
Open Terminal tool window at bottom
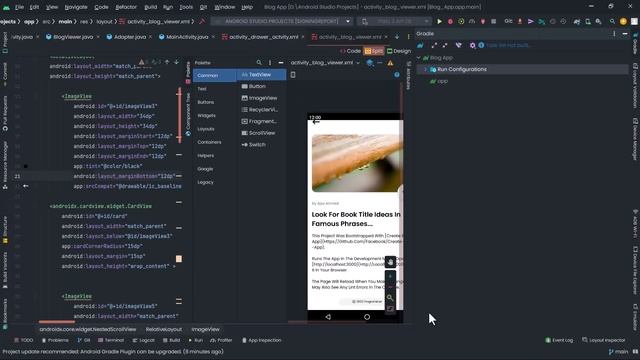point(111,340)
